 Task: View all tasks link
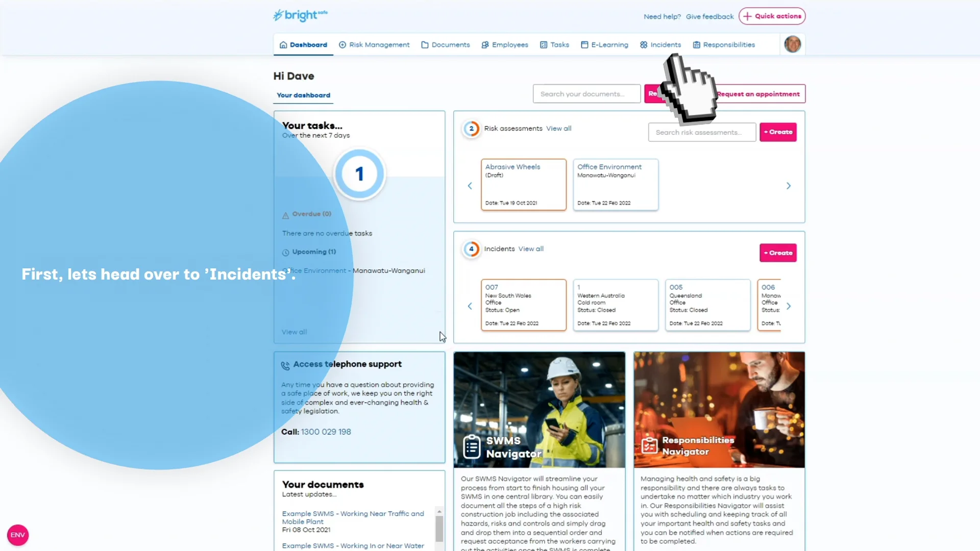pos(294,332)
